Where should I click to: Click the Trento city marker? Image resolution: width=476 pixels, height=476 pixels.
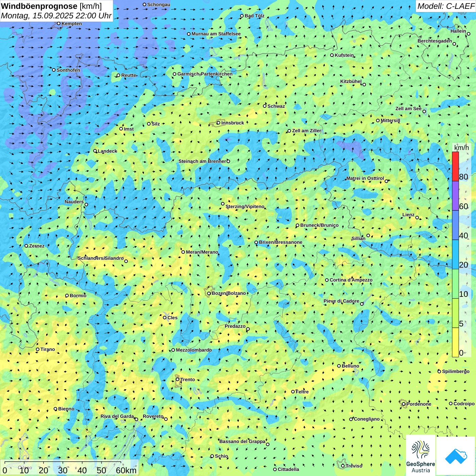tap(177, 379)
